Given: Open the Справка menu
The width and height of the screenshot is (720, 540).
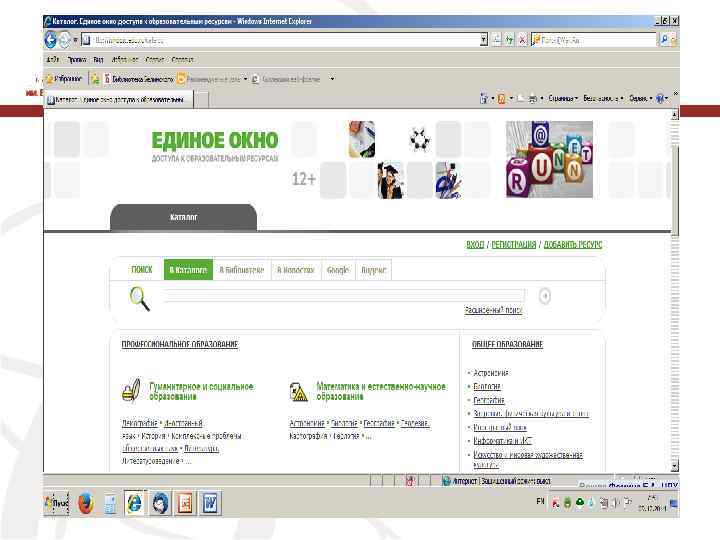Looking at the screenshot, I should point(183,60).
